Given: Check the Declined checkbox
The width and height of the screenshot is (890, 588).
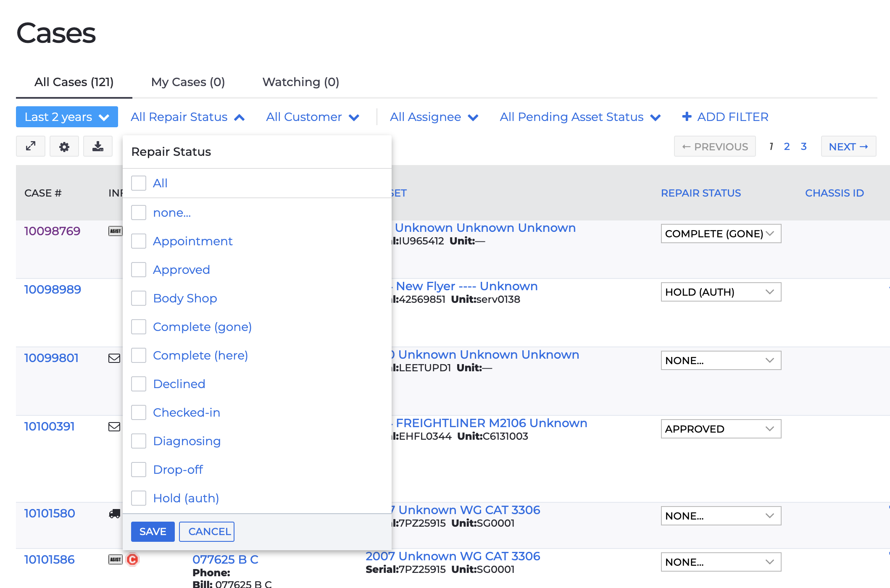Looking at the screenshot, I should (139, 384).
